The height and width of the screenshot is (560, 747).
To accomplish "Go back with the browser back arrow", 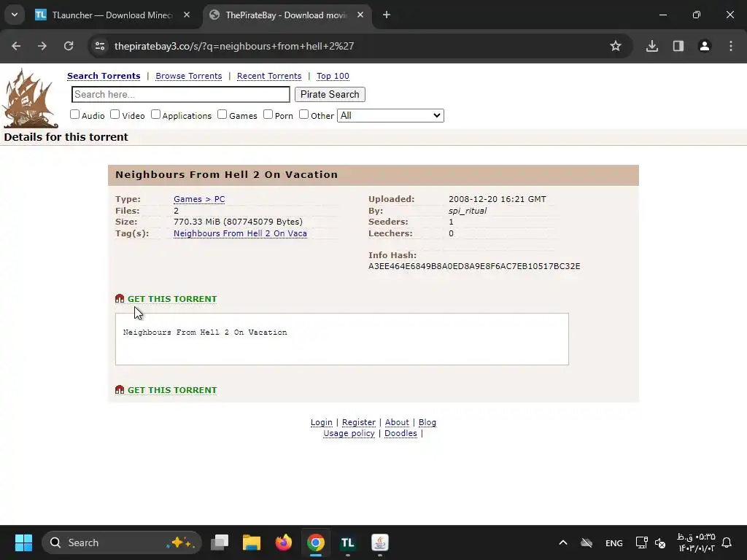I will pos(16,46).
